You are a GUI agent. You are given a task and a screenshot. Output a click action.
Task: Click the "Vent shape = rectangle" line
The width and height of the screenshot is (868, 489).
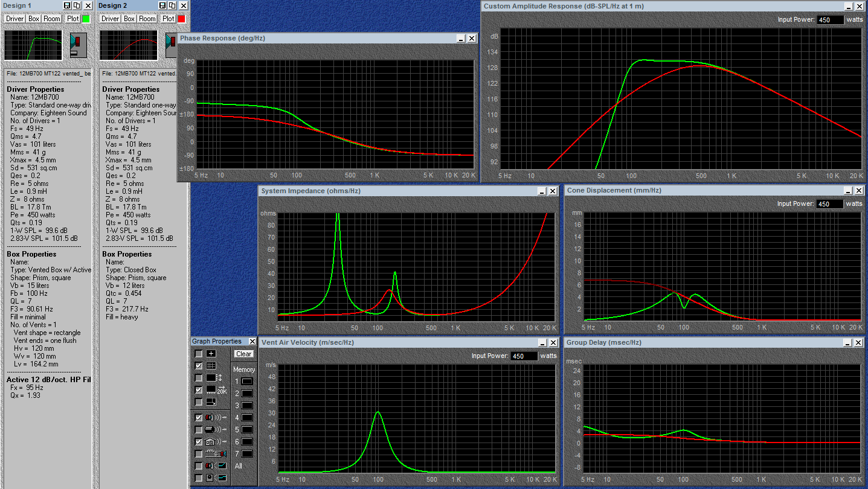pos(47,333)
